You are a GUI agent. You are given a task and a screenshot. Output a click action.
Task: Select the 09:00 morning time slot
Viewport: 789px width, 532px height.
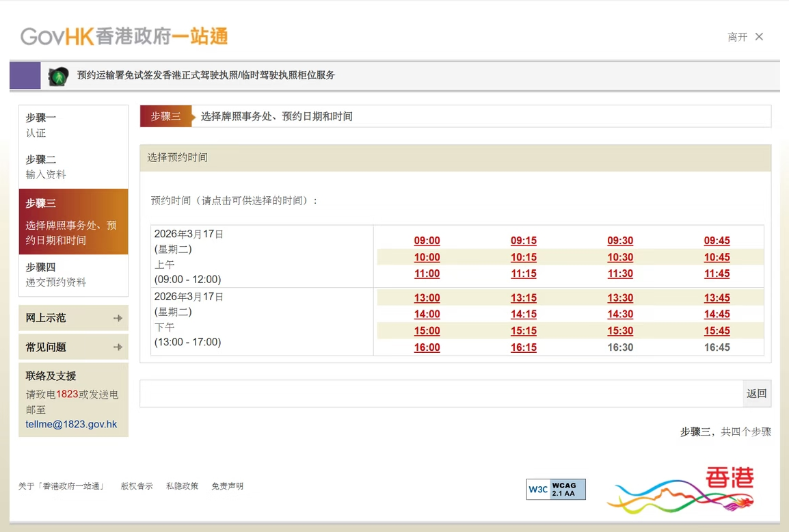(x=427, y=241)
